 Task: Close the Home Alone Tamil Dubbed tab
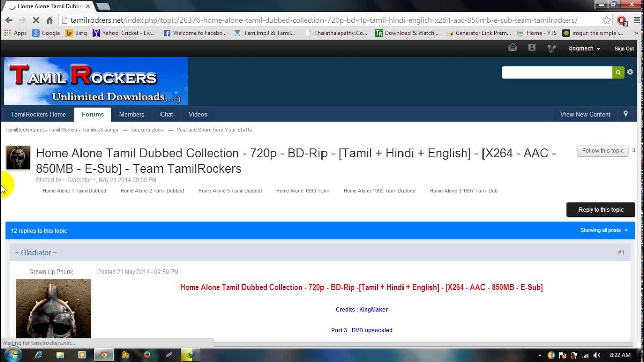(88, 6)
